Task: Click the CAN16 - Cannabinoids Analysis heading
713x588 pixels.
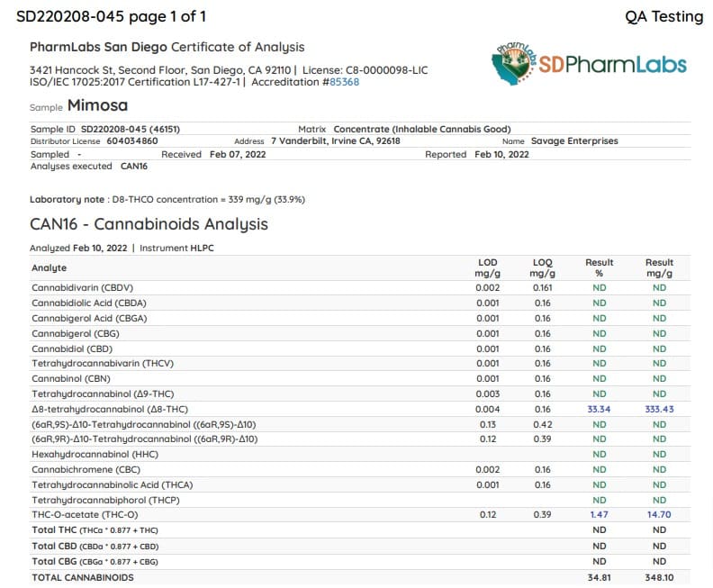Action: pyautogui.click(x=149, y=224)
